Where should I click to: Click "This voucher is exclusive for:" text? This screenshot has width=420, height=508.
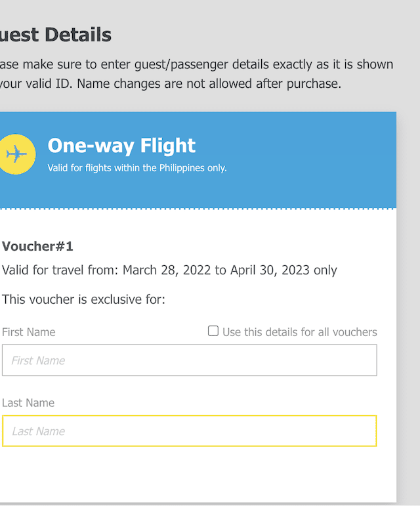[83, 300]
